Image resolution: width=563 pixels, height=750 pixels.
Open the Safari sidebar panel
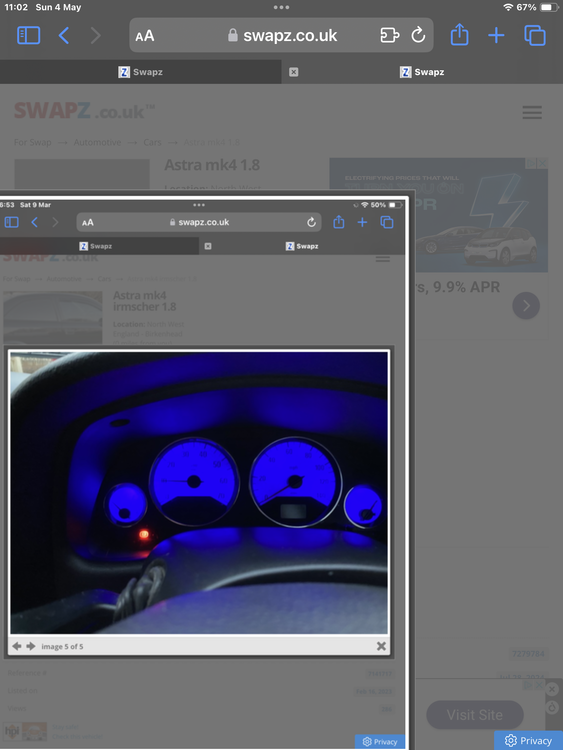tap(29, 35)
